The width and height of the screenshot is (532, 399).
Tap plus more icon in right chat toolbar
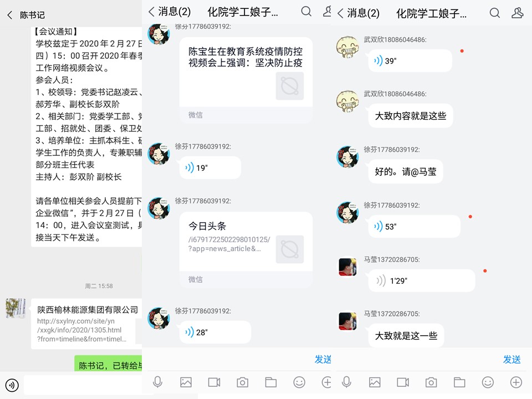(x=516, y=382)
